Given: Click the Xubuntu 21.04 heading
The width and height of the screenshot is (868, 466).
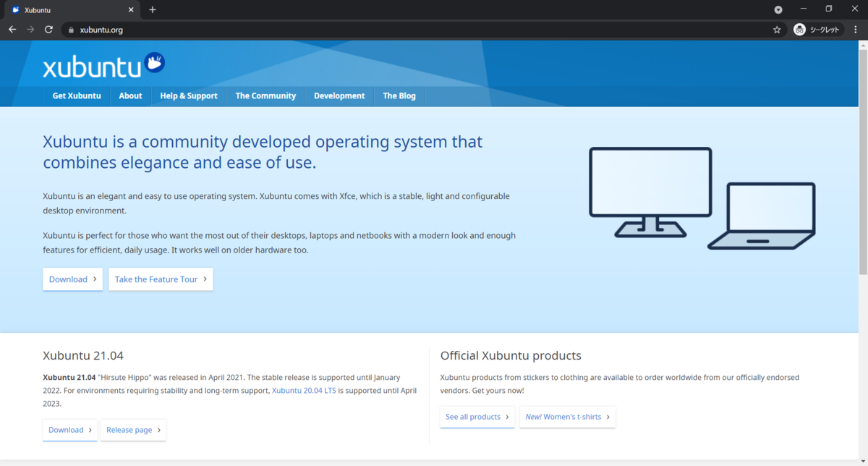Looking at the screenshot, I should tap(83, 356).
